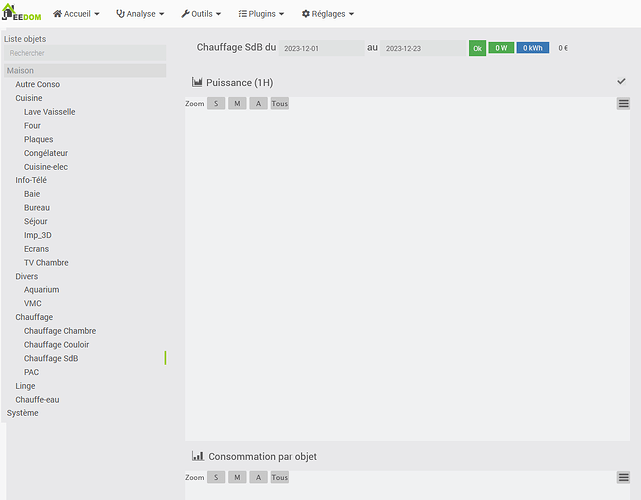Click the 0 kWh consumption badge

pyautogui.click(x=533, y=48)
